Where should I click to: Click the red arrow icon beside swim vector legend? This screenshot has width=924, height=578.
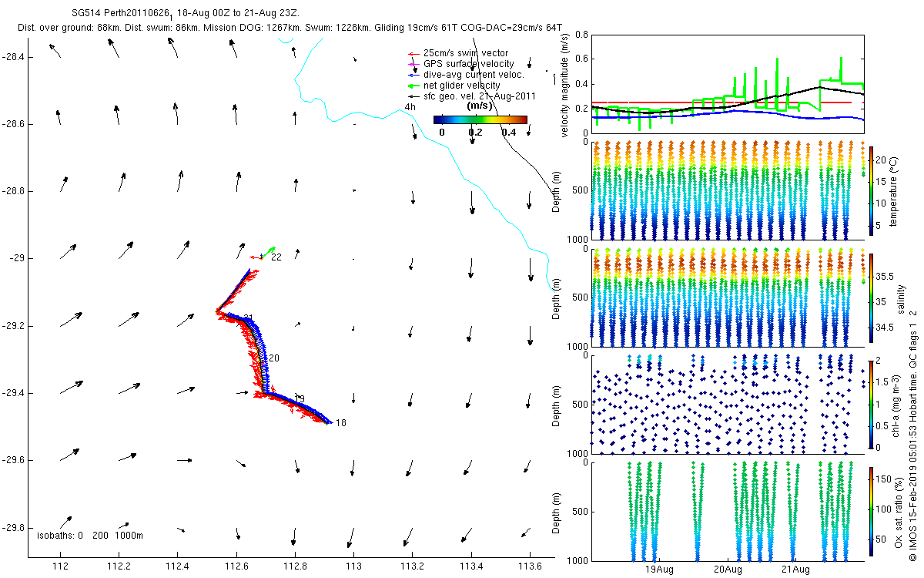(x=412, y=52)
